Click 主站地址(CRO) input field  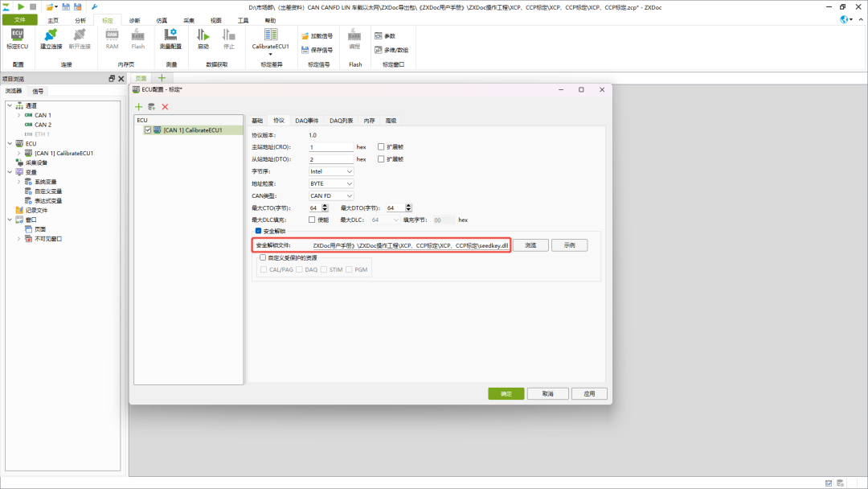(x=330, y=147)
